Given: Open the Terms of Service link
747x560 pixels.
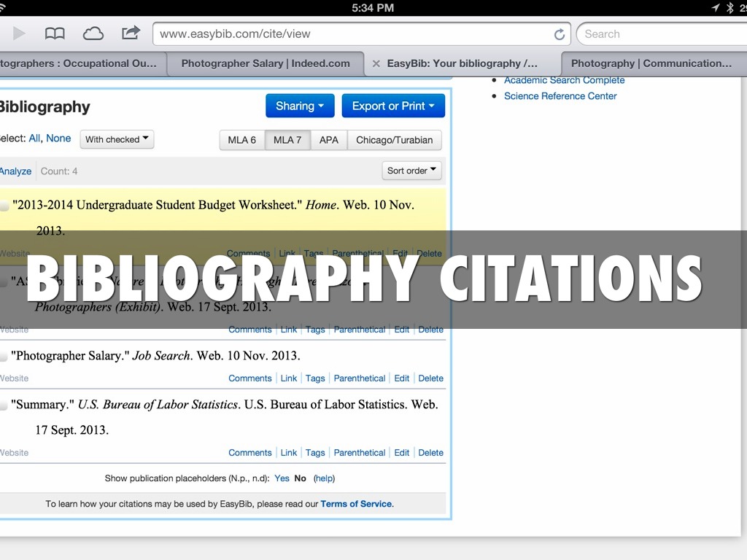Looking at the screenshot, I should 356,504.
